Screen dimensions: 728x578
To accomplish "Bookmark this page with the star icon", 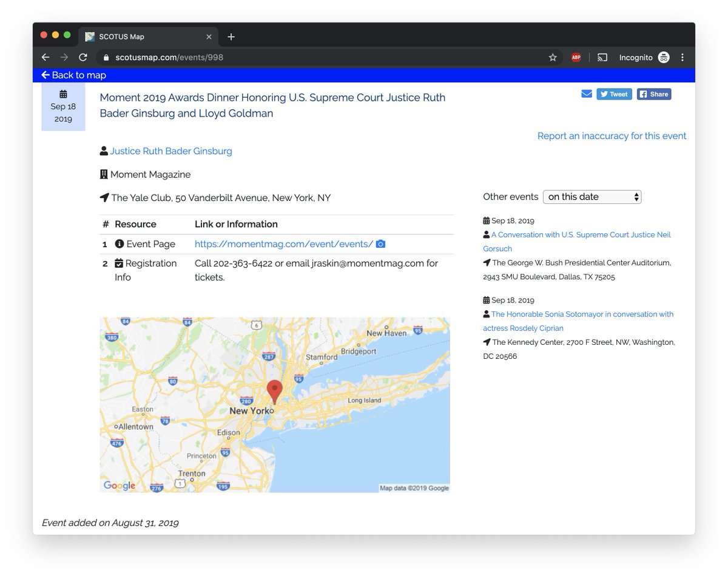I will click(553, 57).
